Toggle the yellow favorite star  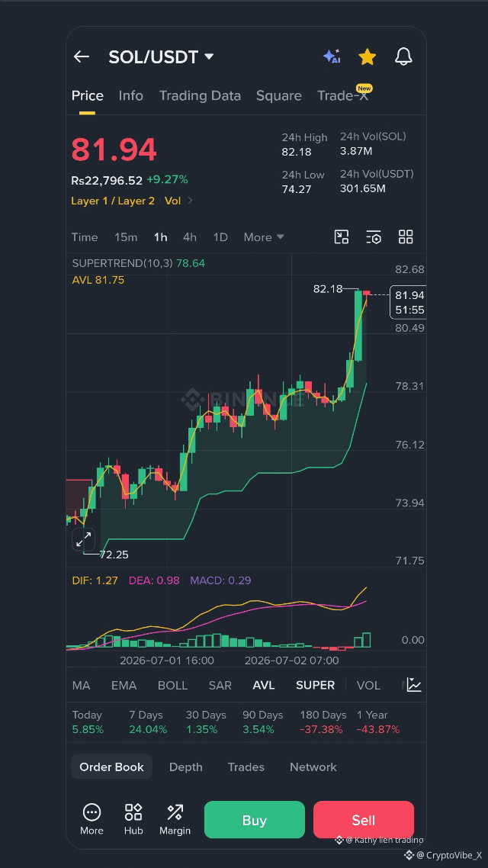click(368, 56)
